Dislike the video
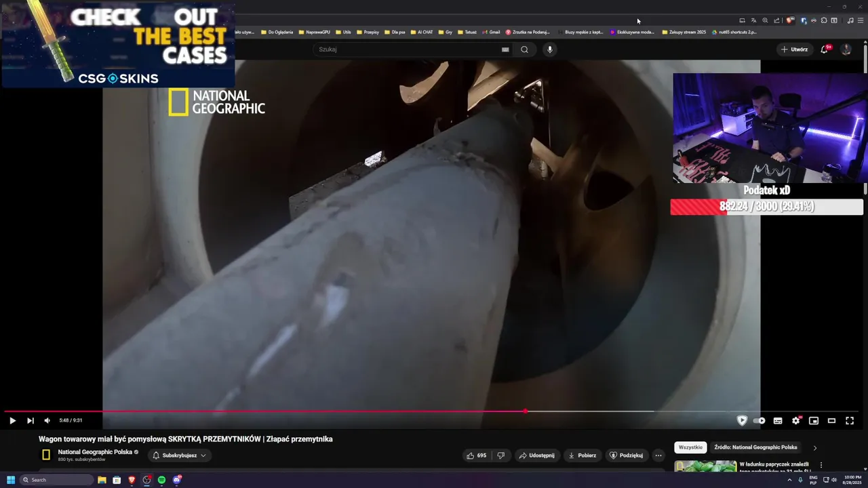This screenshot has width=868, height=488. pos(501,455)
